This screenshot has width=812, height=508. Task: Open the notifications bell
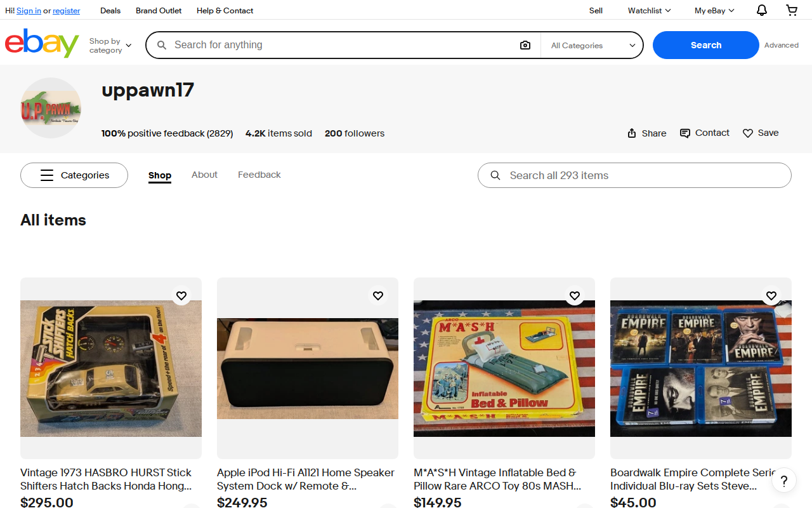(762, 10)
